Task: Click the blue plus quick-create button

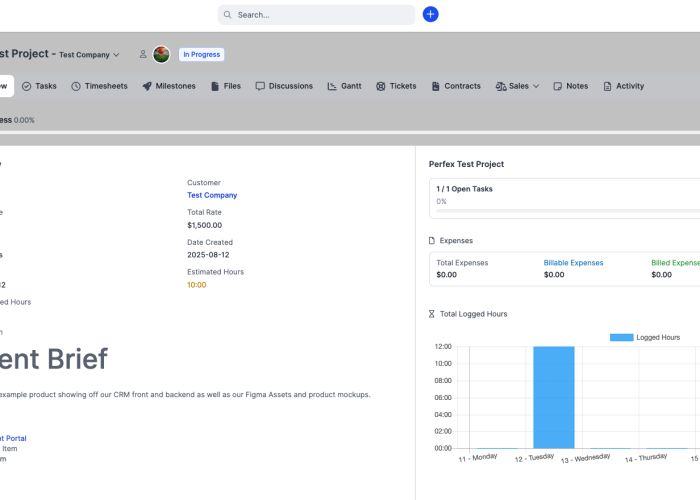Action: tap(430, 14)
